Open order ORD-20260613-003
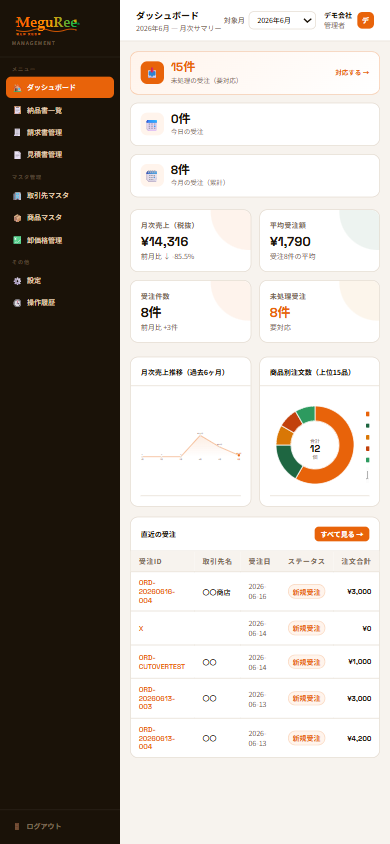Image resolution: width=390 pixels, height=844 pixels. point(157,698)
